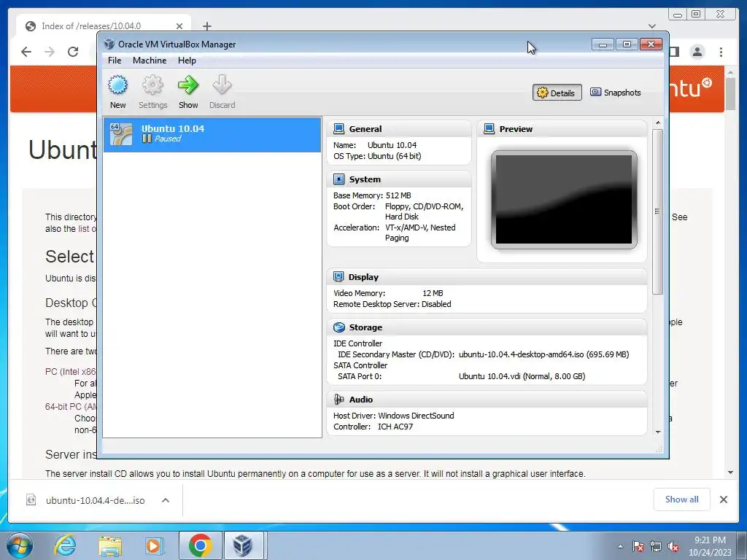Click Host Driver Windows DirectSound text
The image size is (747, 560).
point(393,415)
